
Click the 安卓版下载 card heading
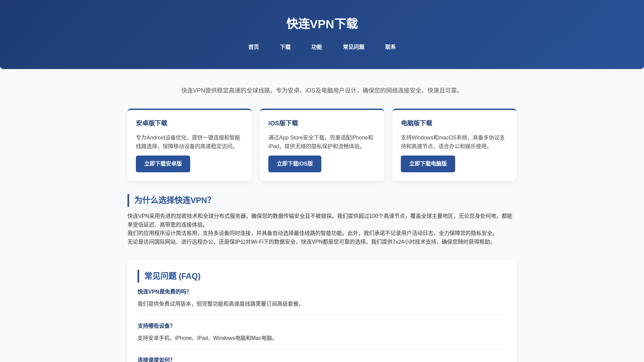152,123
